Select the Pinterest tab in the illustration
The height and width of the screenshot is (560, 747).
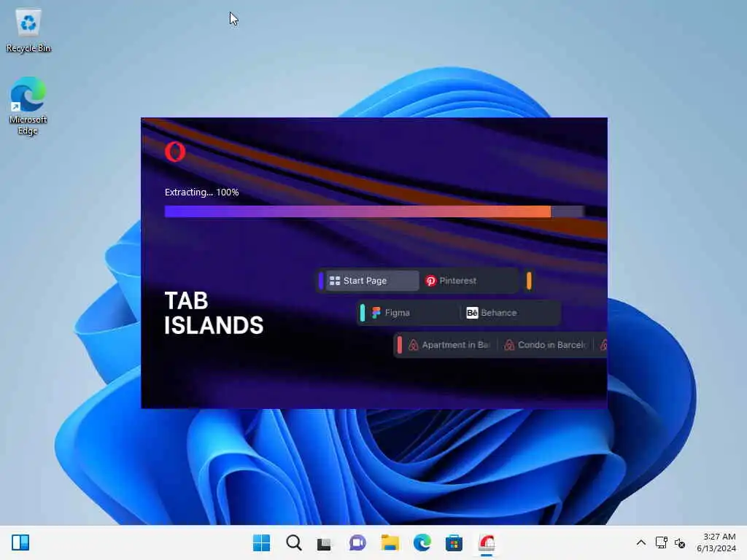(469, 281)
